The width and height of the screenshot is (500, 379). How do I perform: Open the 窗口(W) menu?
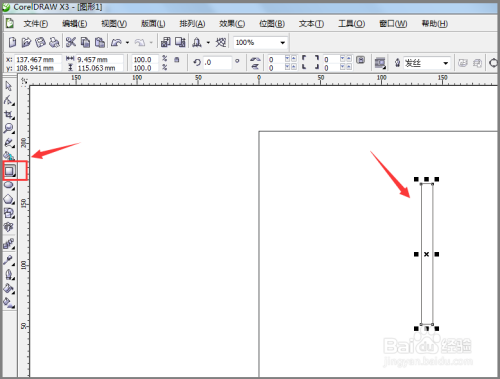point(393,24)
